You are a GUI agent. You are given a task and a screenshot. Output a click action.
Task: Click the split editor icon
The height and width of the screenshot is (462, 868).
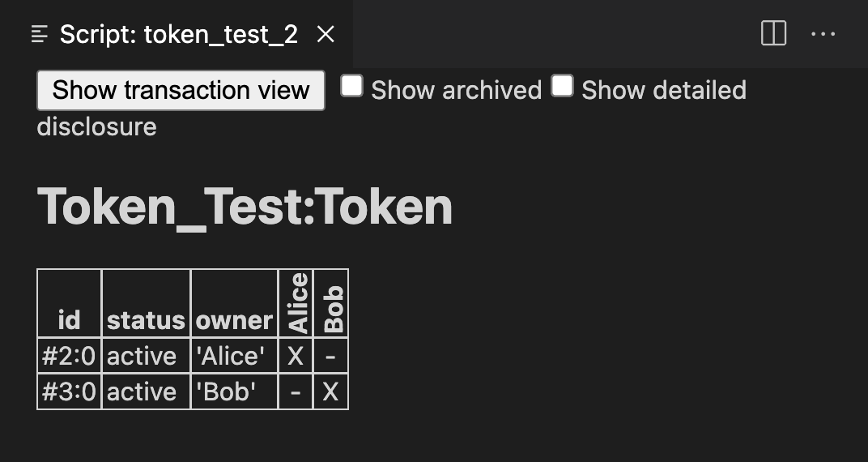coord(773,34)
